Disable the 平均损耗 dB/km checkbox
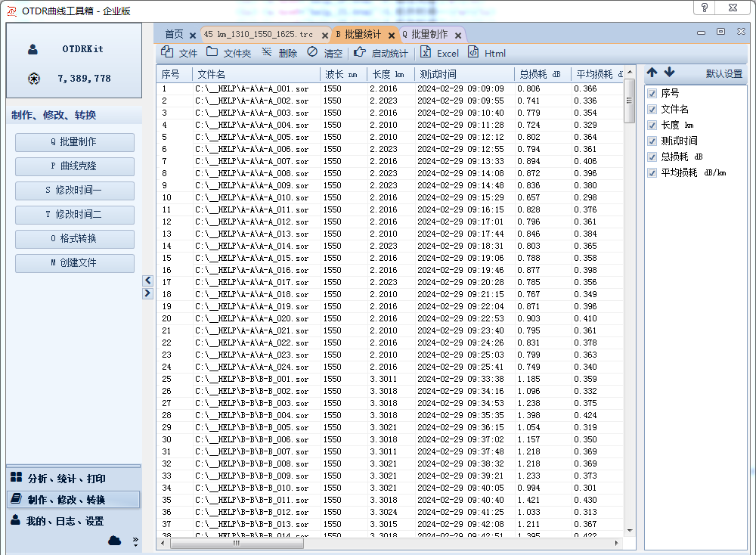The height and width of the screenshot is (555, 756). (x=652, y=172)
